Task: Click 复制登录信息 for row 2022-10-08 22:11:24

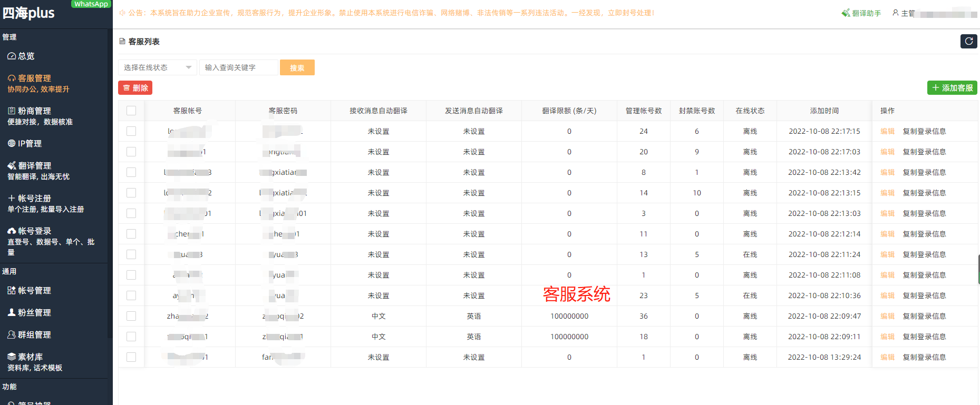Action: point(924,254)
